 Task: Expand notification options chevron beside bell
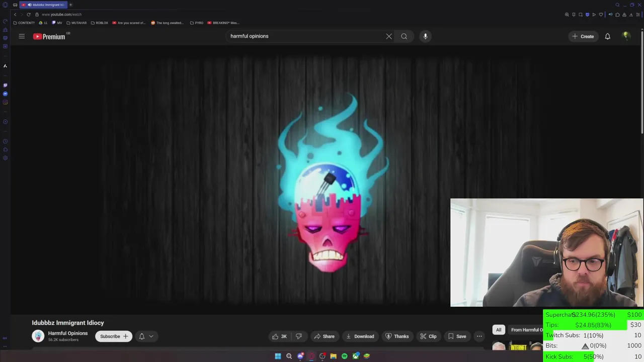click(151, 336)
